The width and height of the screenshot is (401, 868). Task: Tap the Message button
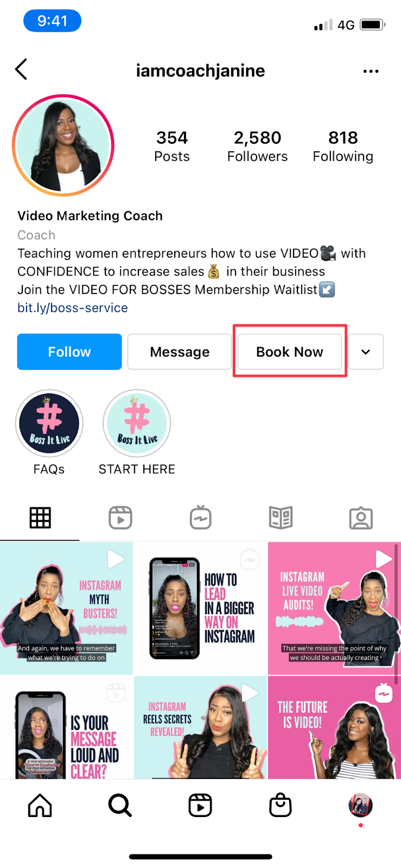point(180,352)
